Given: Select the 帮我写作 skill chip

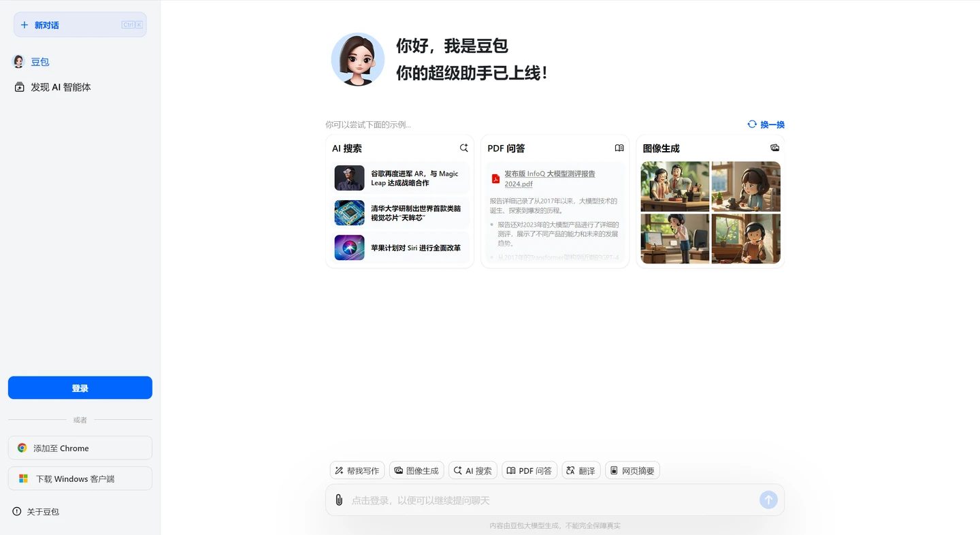Looking at the screenshot, I should [357, 470].
